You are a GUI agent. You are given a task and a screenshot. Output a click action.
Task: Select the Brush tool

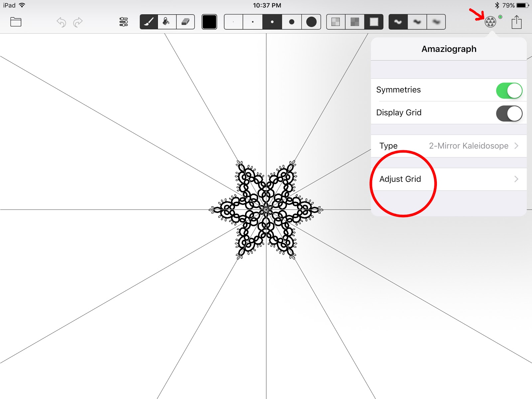(149, 22)
